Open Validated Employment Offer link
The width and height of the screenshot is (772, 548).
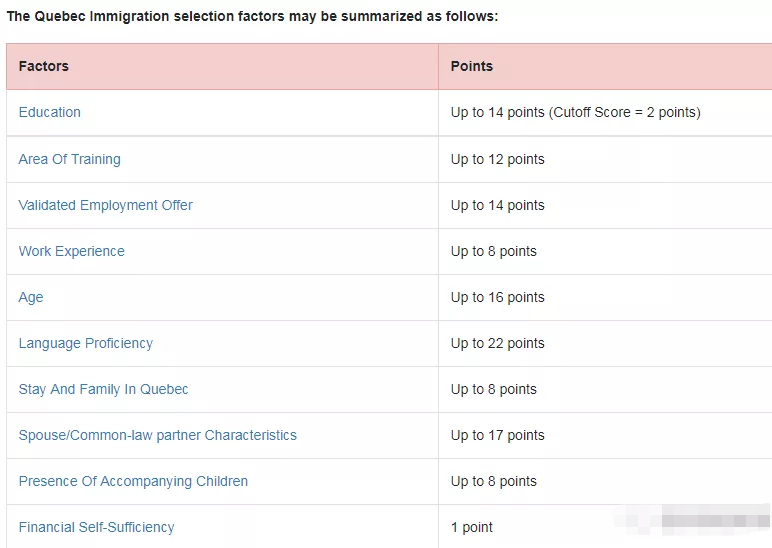[x=105, y=205]
